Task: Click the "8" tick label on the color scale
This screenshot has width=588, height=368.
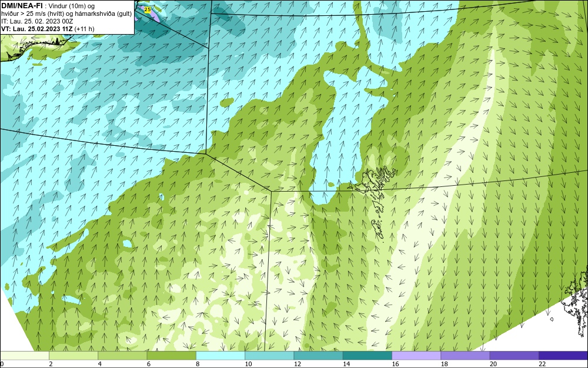Action: tap(198, 364)
